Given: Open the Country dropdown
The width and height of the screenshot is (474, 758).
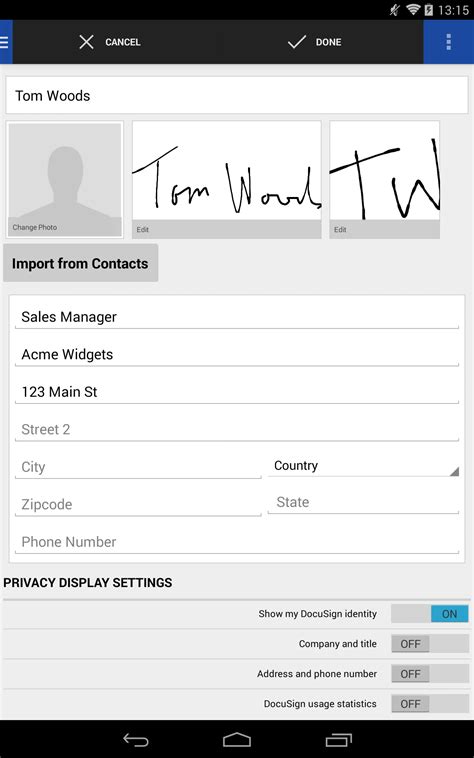Looking at the screenshot, I should pyautogui.click(x=363, y=466).
